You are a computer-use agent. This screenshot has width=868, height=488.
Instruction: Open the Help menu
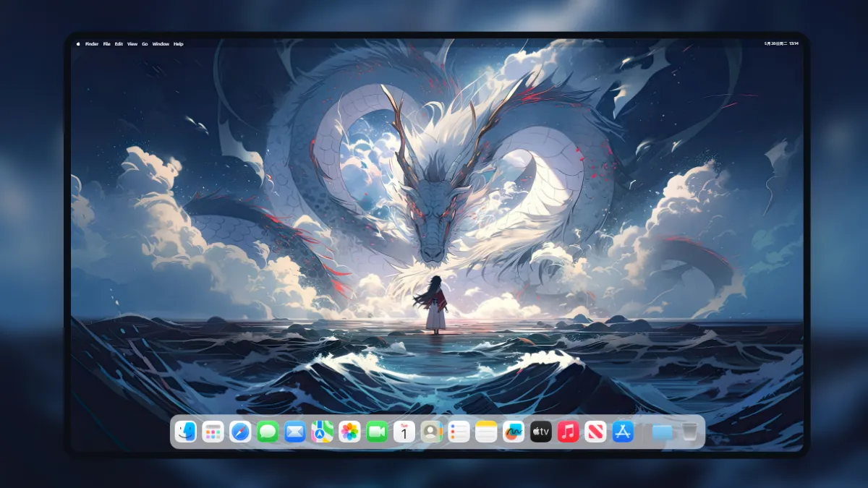(x=179, y=44)
